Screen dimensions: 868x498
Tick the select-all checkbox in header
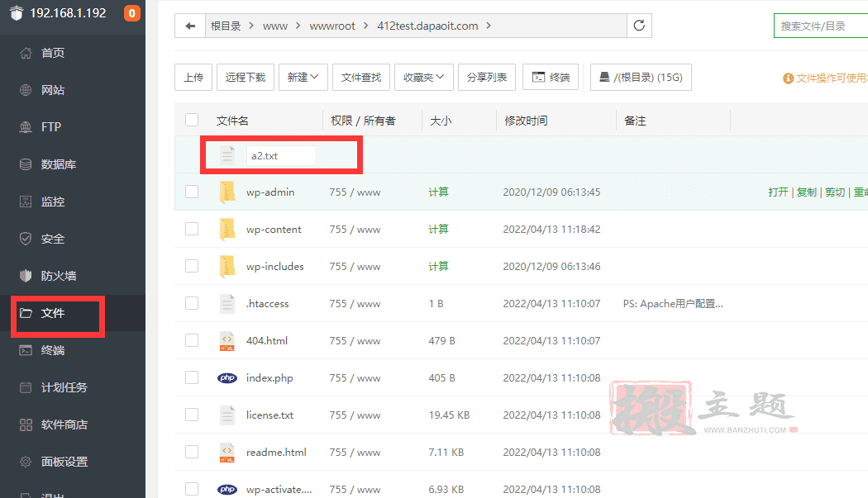click(192, 120)
